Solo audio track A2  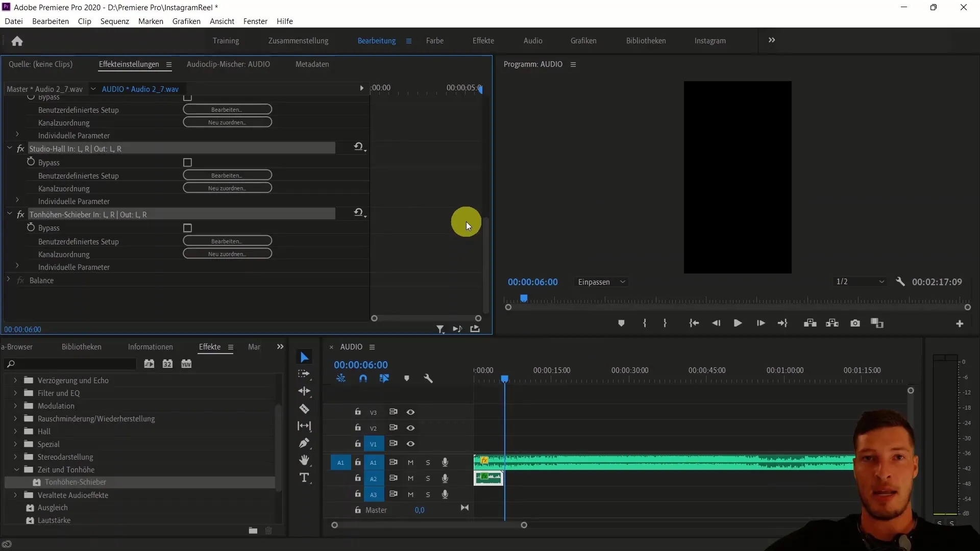428,479
